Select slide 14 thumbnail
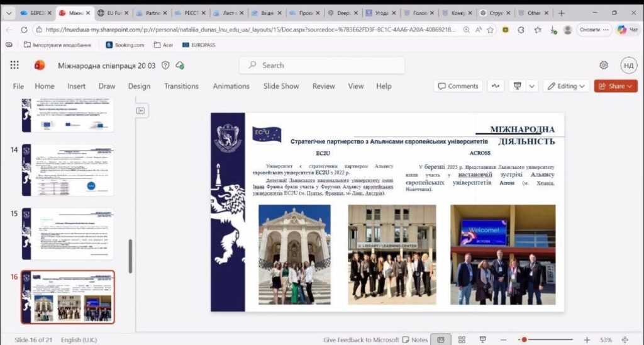 [68, 170]
